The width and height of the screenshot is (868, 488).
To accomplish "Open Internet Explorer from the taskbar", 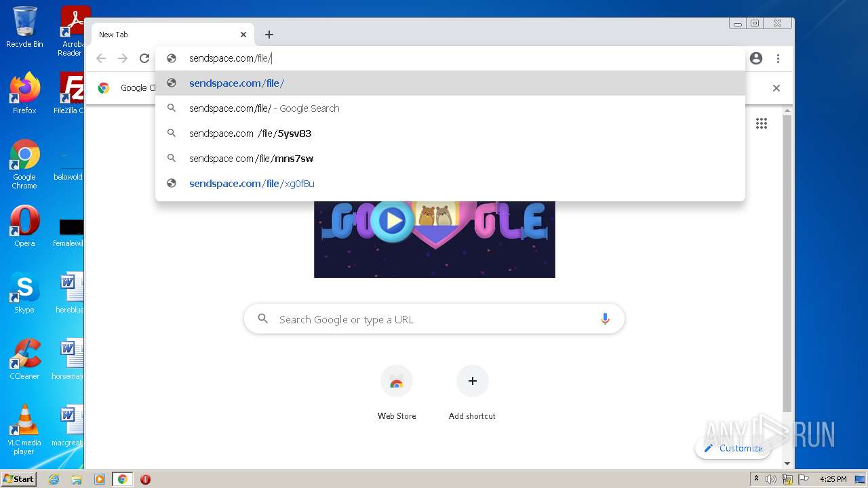I will pos(54,479).
